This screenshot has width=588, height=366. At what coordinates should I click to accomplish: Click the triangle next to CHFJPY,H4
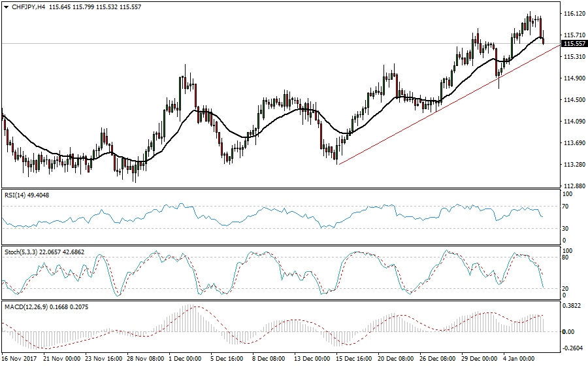[6, 7]
